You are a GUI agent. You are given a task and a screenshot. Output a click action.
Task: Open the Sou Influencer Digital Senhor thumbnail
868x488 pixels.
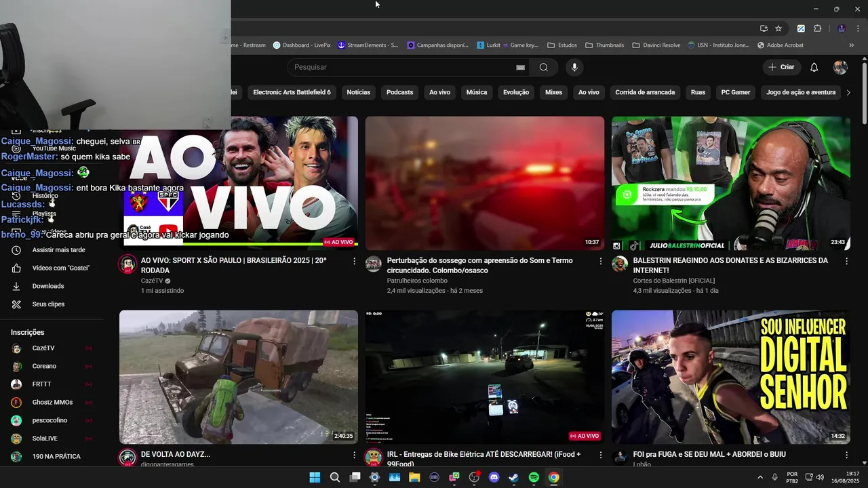731,377
